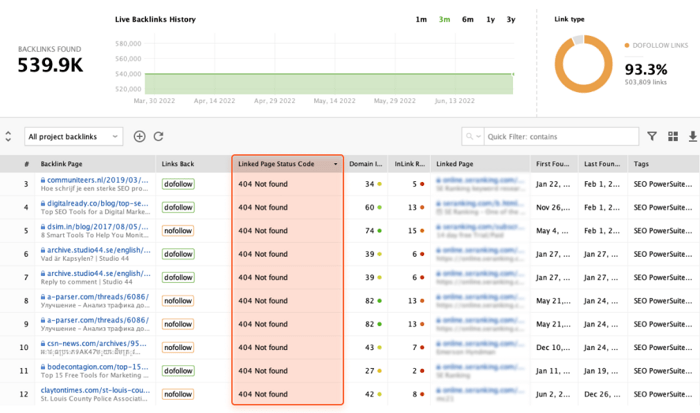700x413 pixels.
Task: Switch chart to 3y range
Action: 511,20
